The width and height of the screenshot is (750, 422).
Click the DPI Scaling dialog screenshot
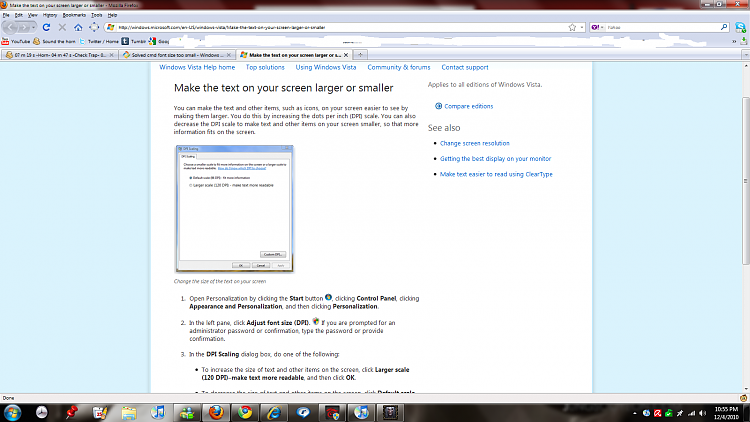(x=234, y=209)
